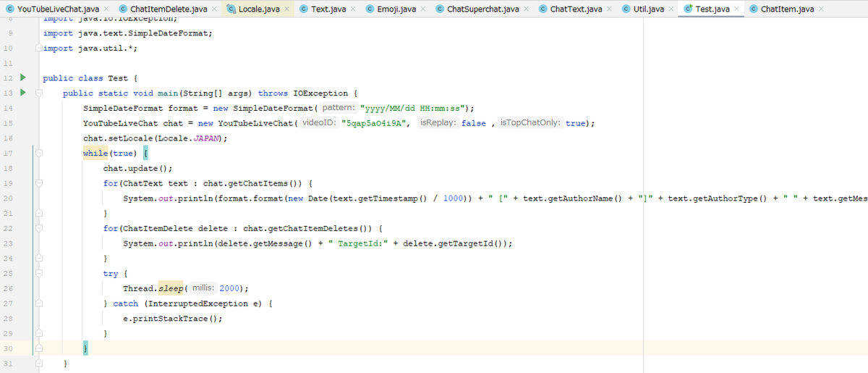Close the YouTubeLiveChat.java tab
The height and width of the screenshot is (373, 868).
click(x=106, y=9)
